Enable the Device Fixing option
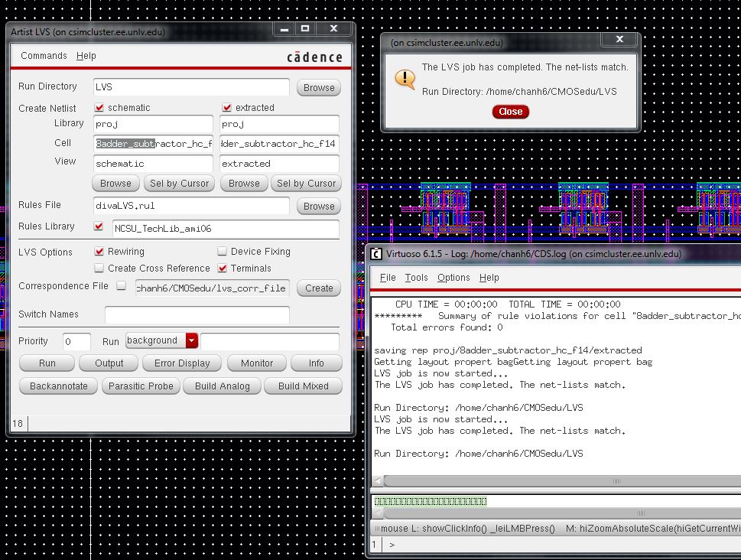Image resolution: width=741 pixels, height=560 pixels. click(x=223, y=252)
